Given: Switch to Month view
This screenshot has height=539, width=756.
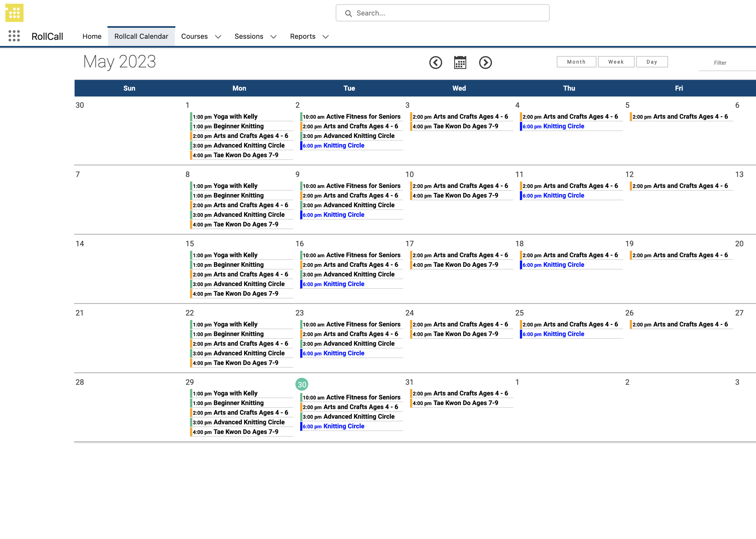Looking at the screenshot, I should [x=576, y=62].
